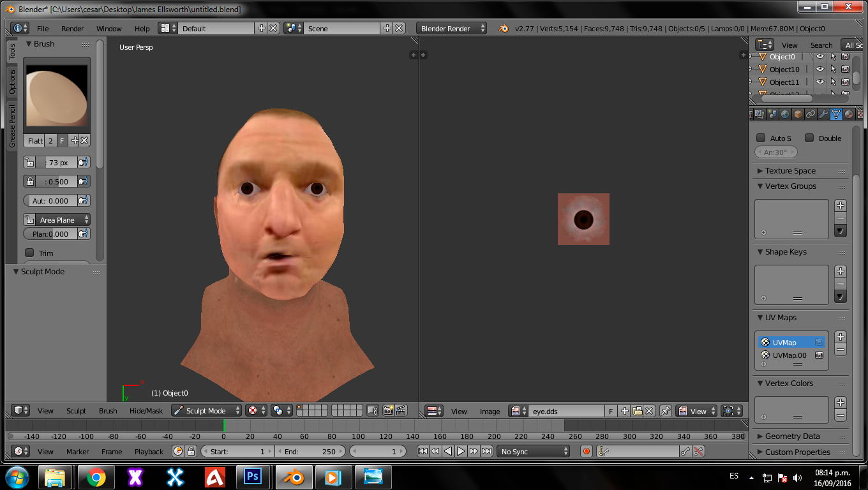This screenshot has height=490, width=868.
Task: Open an image with the folder icon
Action: (637, 412)
